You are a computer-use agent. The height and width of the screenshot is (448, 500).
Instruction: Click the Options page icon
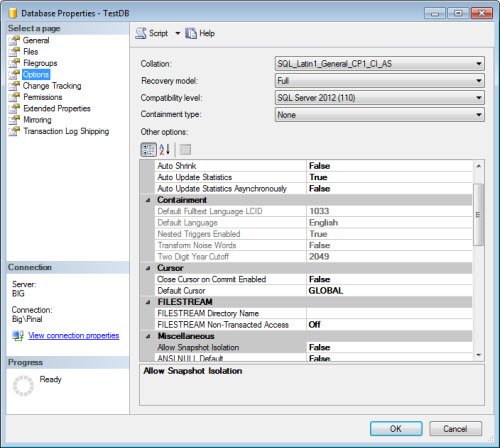coord(14,74)
